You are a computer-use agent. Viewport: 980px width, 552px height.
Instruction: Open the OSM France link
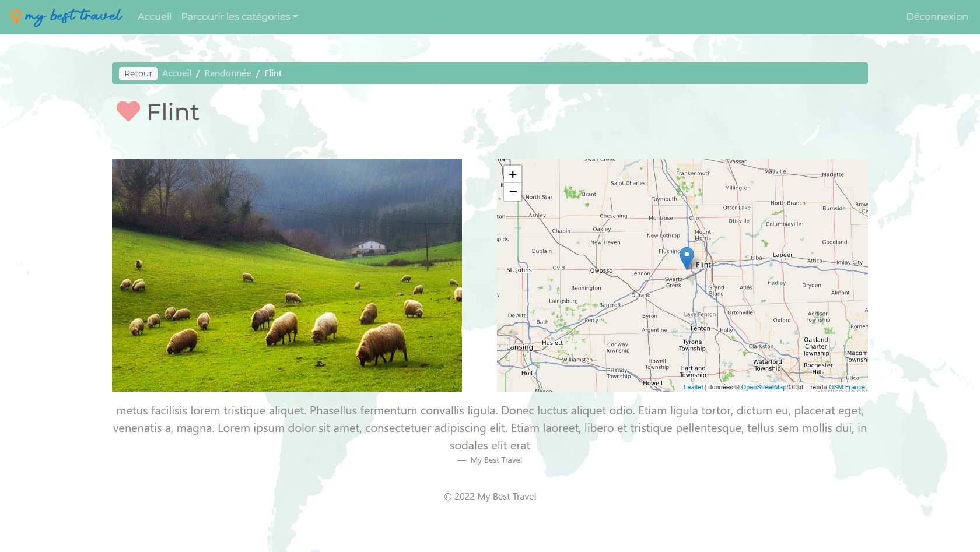click(x=846, y=387)
